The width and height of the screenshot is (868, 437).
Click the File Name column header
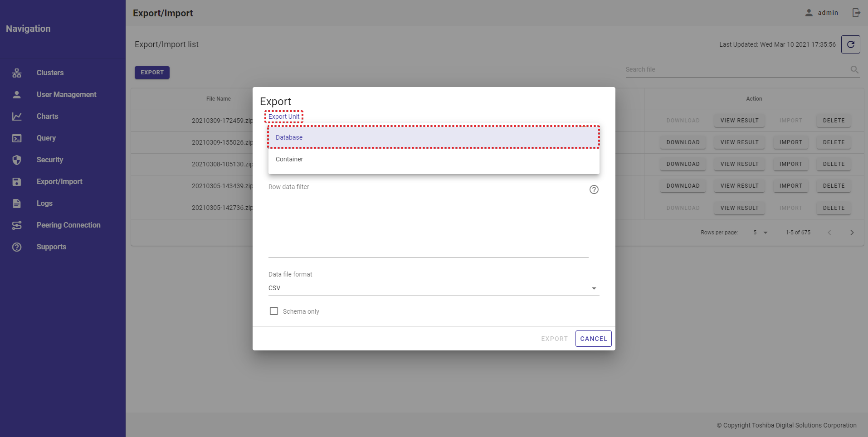click(219, 99)
